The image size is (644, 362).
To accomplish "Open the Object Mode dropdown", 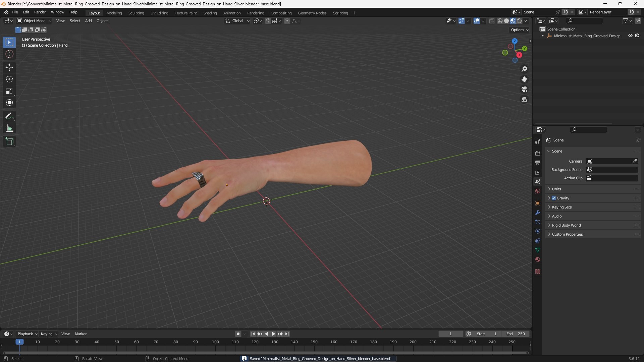I will pyautogui.click(x=34, y=21).
